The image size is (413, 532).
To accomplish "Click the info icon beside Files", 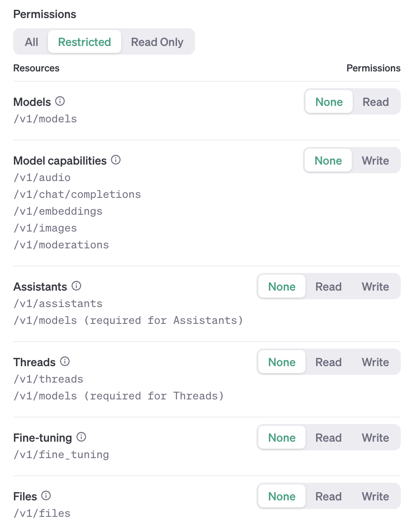I will (x=46, y=495).
